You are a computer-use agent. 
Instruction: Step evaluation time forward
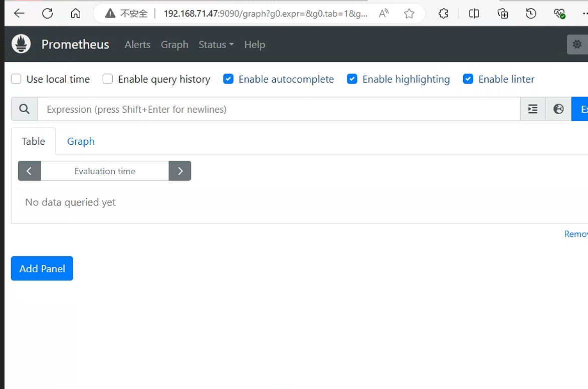coord(180,171)
